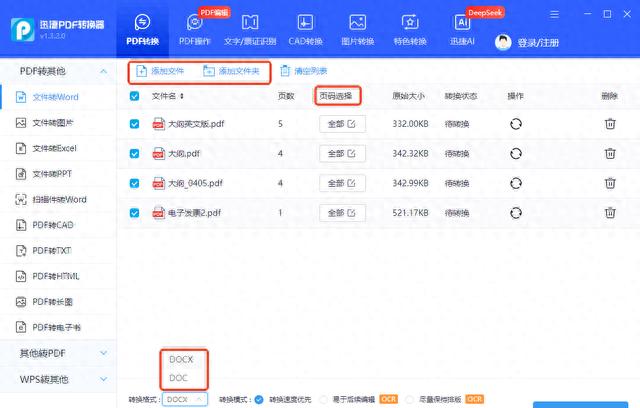Click convert icon for 大纲英文版.pdf
The height and width of the screenshot is (408, 640).
516,124
